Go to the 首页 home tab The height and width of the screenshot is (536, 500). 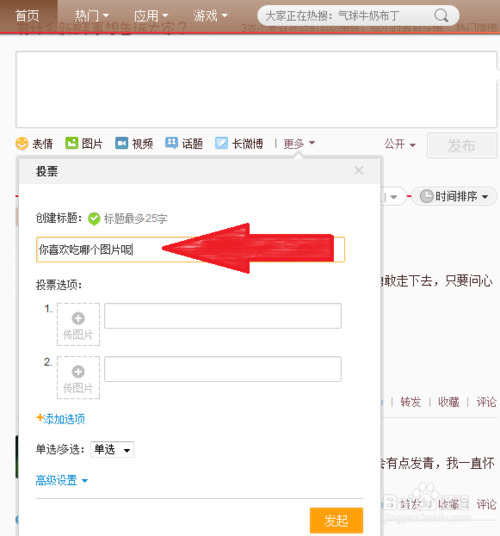(28, 16)
